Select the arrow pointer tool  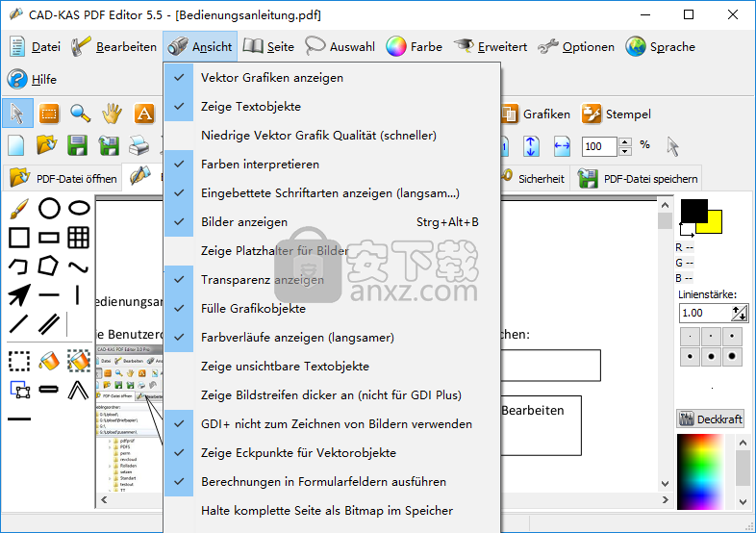pyautogui.click(x=17, y=114)
